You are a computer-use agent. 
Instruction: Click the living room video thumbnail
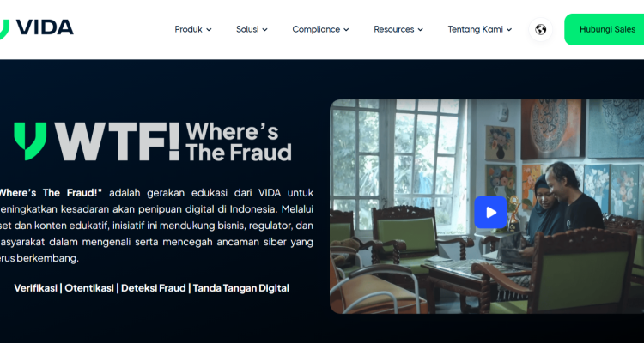[487, 207]
